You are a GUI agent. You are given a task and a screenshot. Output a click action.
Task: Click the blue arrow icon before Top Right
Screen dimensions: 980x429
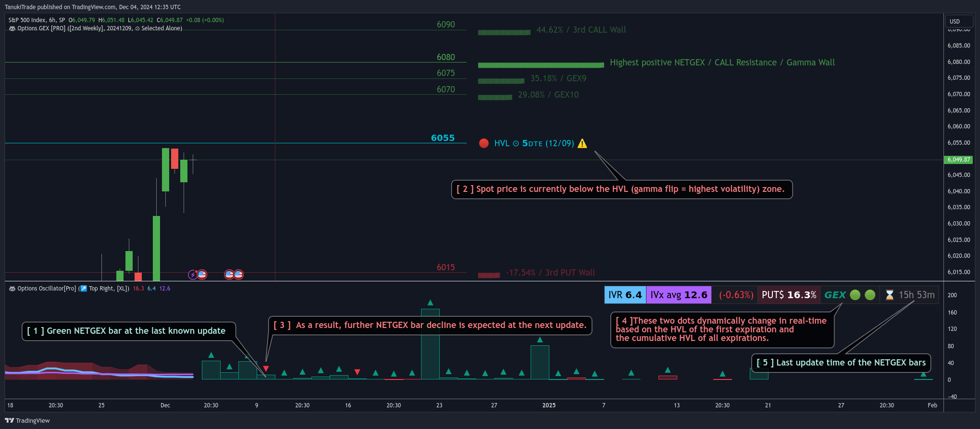click(84, 289)
